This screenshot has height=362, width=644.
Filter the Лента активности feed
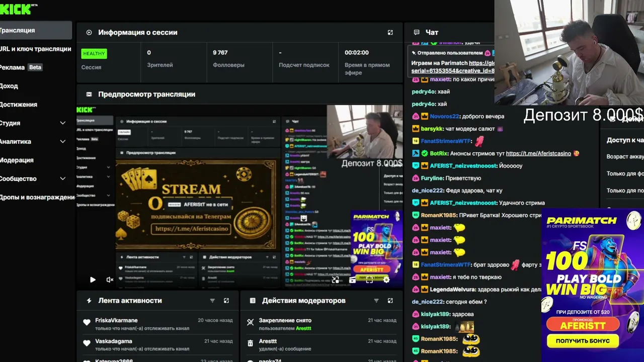[212, 301]
